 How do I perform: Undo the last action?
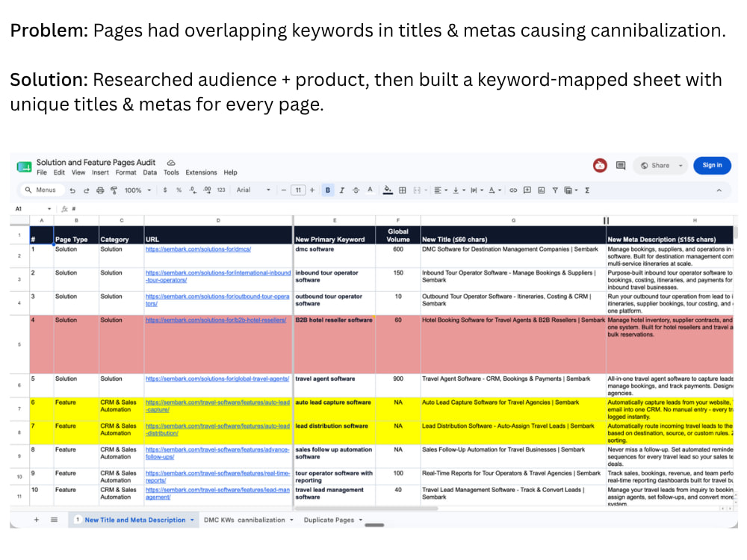[72, 190]
